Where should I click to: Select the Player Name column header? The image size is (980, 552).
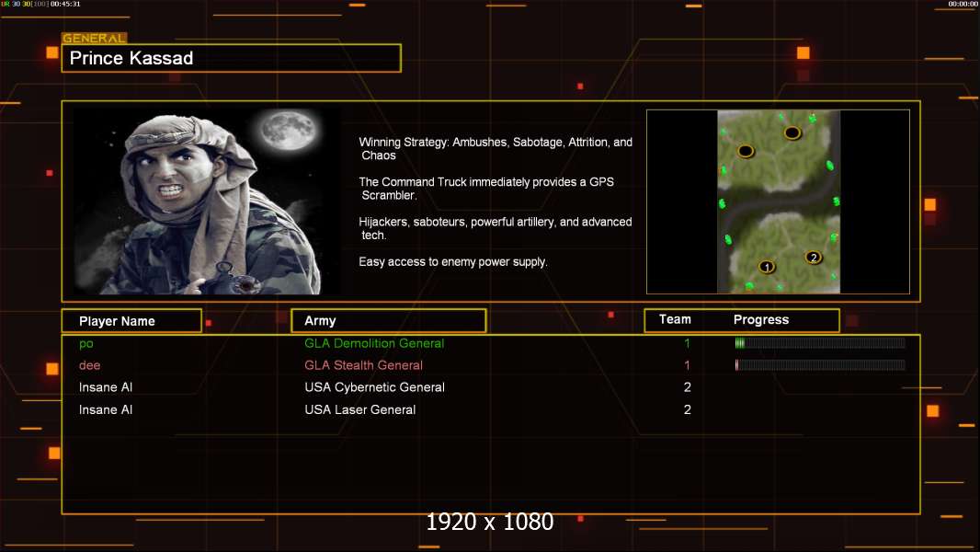(x=131, y=321)
